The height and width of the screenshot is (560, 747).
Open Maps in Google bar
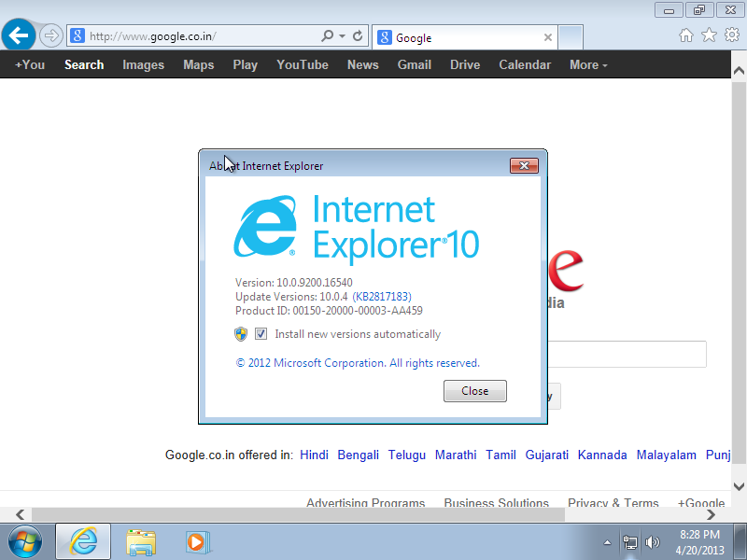[198, 64]
